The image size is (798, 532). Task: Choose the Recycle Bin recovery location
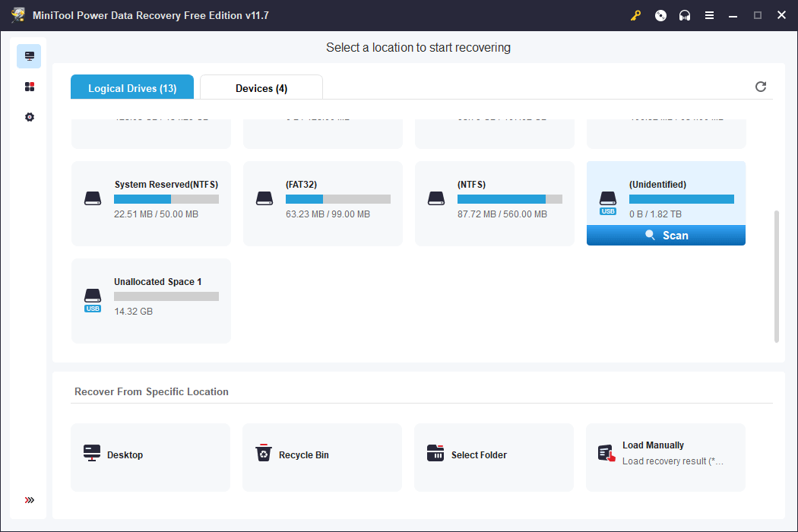[x=322, y=458]
